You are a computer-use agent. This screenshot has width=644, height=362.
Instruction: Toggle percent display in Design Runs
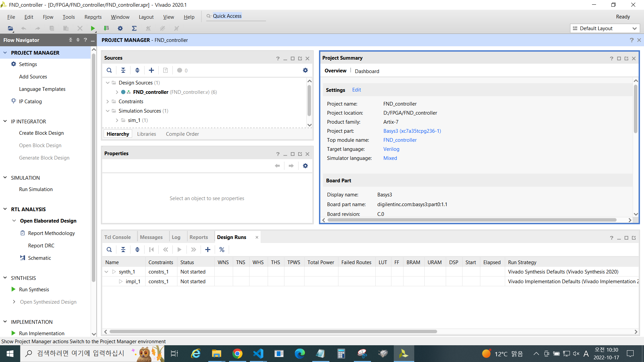[x=222, y=250]
